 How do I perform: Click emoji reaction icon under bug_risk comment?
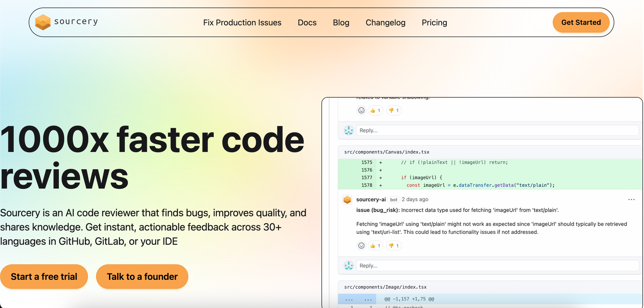pos(361,246)
